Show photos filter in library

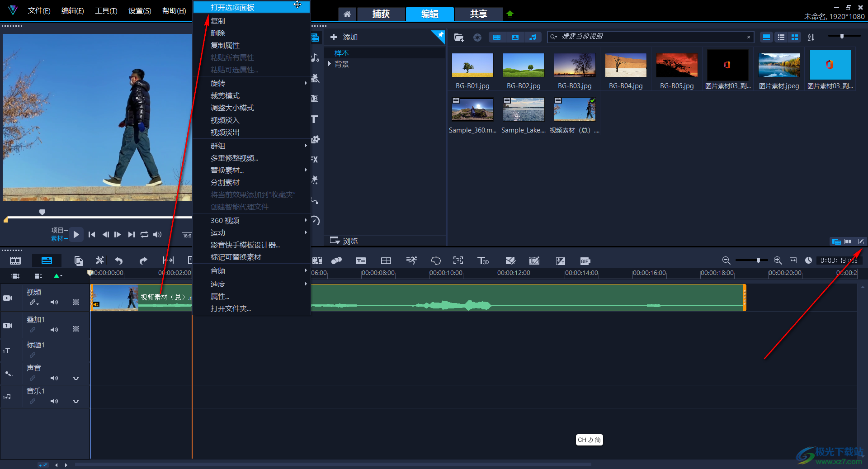[x=515, y=38]
